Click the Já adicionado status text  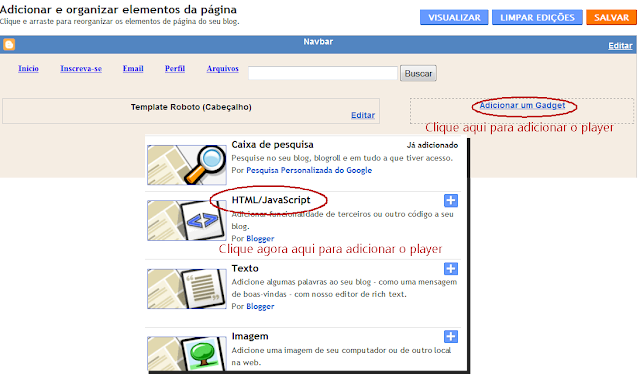432,145
